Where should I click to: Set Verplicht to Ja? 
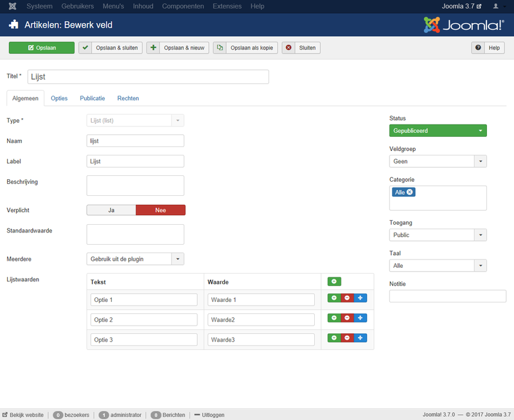[111, 210]
